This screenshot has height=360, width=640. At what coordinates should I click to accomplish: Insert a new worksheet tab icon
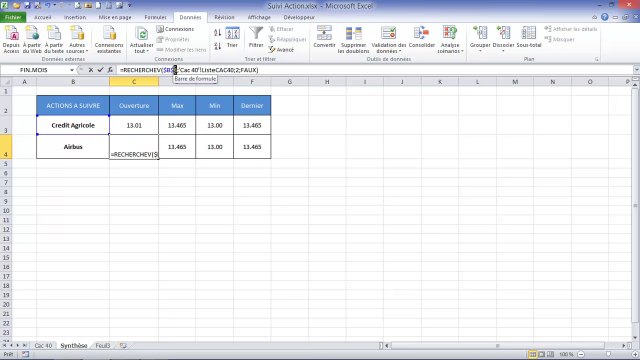[123, 346]
